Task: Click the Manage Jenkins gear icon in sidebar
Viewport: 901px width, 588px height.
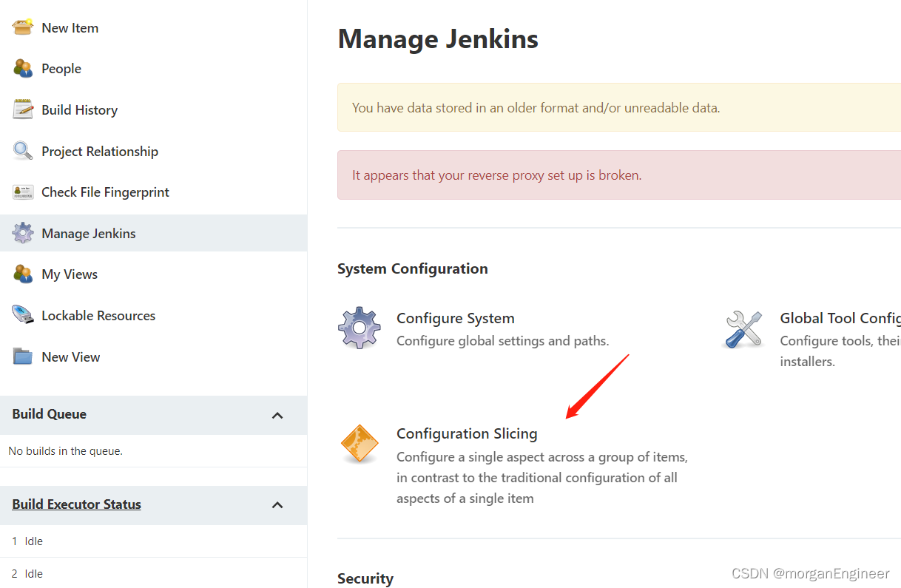Action: click(23, 233)
